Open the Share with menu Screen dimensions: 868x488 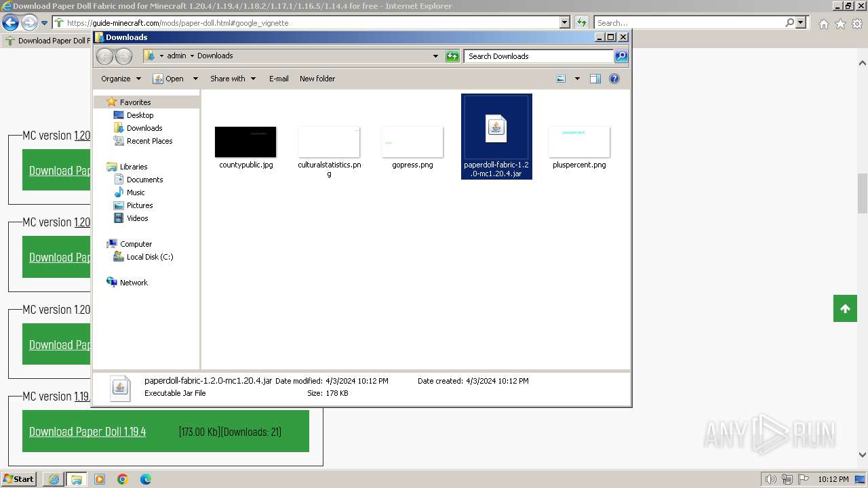click(233, 79)
